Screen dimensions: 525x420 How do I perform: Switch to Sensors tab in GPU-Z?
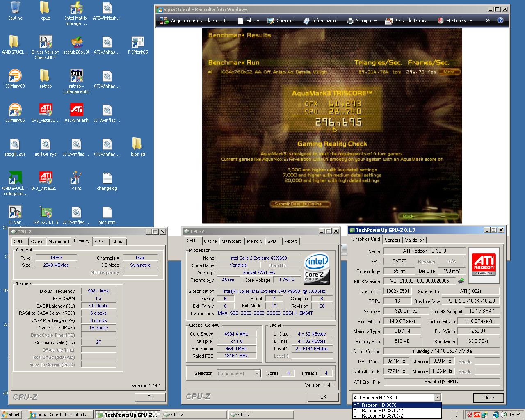(393, 240)
